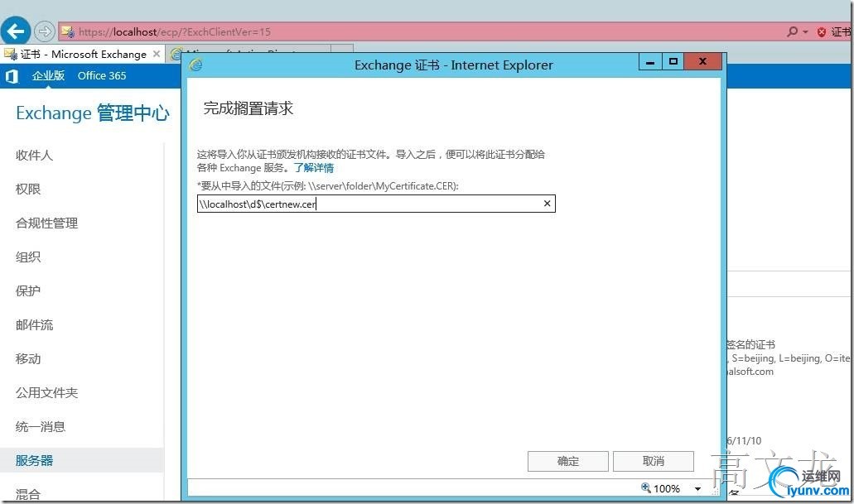
Task: Click the zoom magnifier icon in status bar
Action: (646, 487)
